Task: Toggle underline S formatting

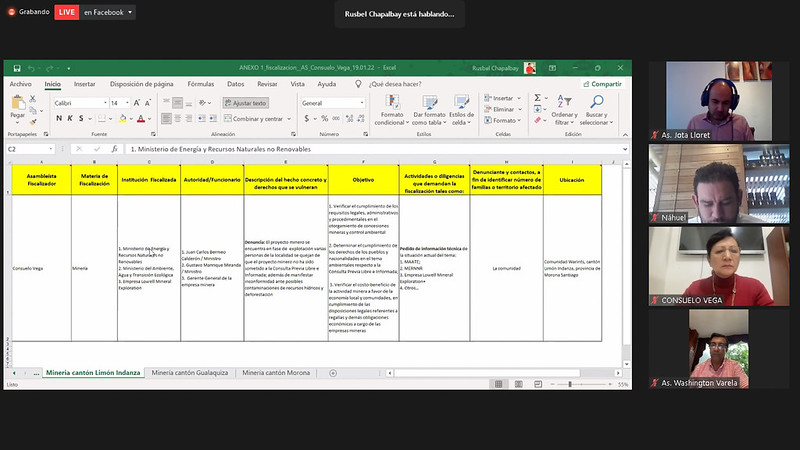Action: pos(81,118)
